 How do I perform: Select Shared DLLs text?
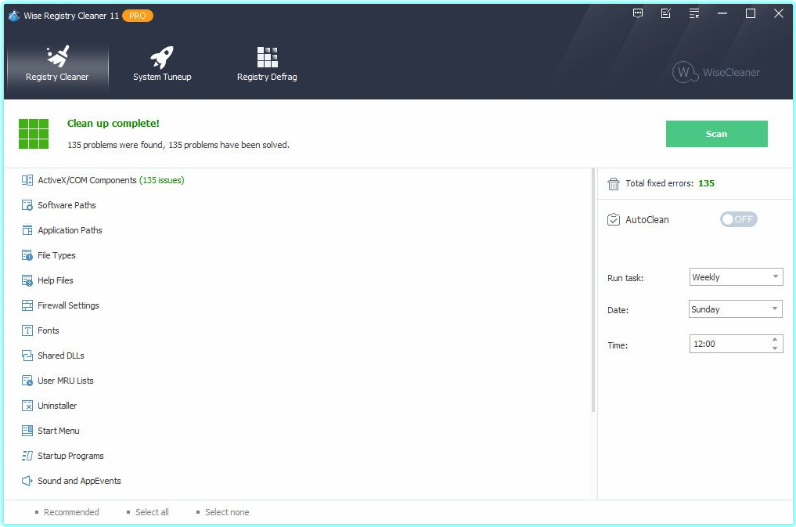(x=61, y=355)
